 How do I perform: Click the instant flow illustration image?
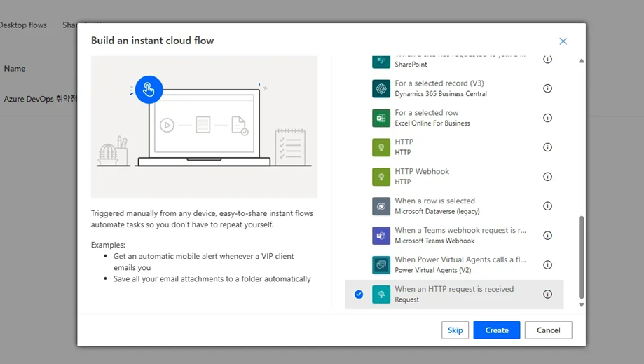204,128
